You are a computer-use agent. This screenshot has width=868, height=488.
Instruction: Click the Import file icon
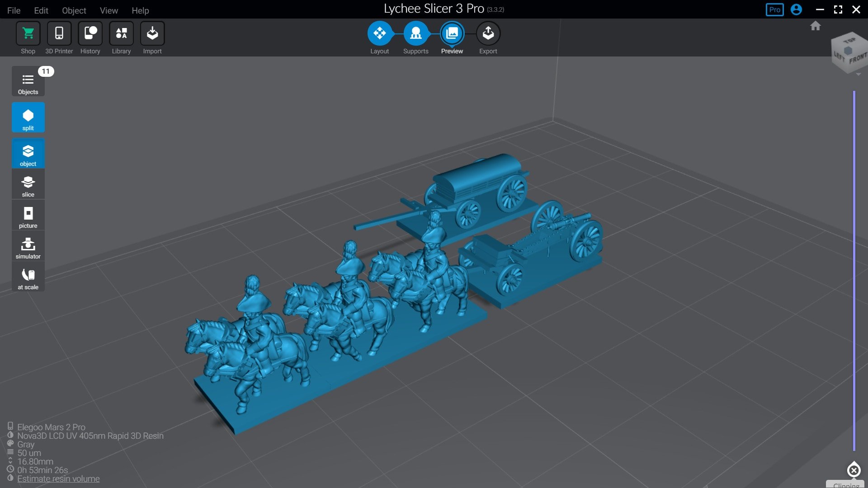(x=152, y=33)
